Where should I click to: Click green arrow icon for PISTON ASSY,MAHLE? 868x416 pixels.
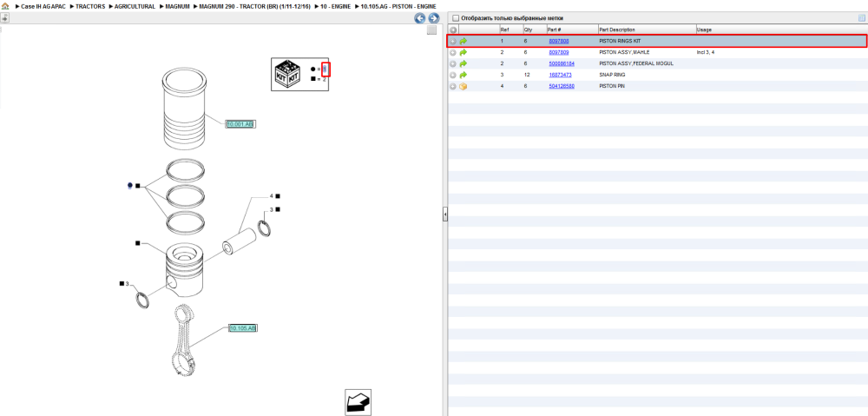tap(464, 52)
